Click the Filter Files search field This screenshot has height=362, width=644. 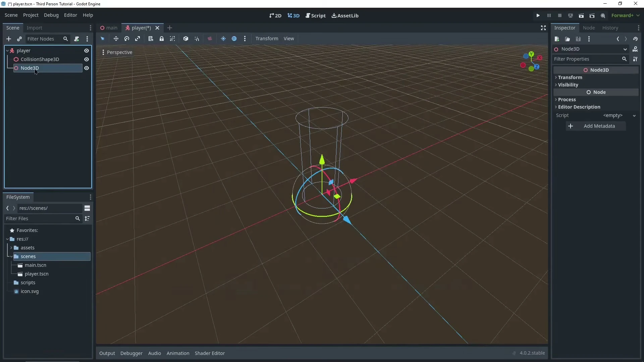tap(43, 219)
